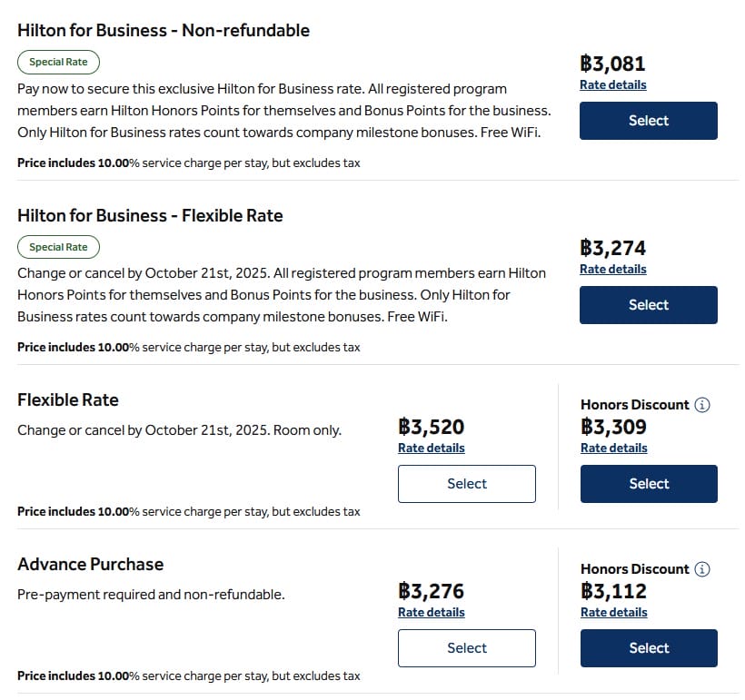745x700 pixels.
Task: Open Rate details under ฿3,276
Action: pyautogui.click(x=431, y=612)
